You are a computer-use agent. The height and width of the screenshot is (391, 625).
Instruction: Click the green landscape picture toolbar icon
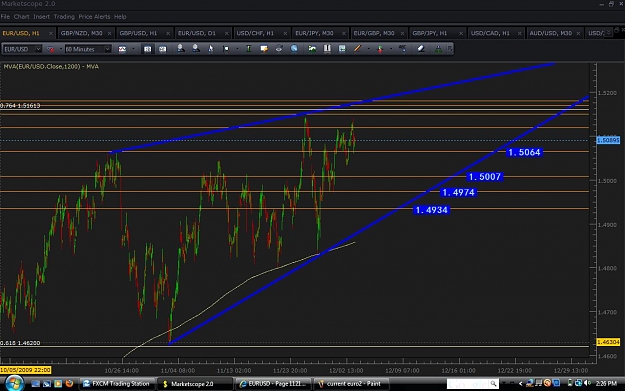coord(312,49)
